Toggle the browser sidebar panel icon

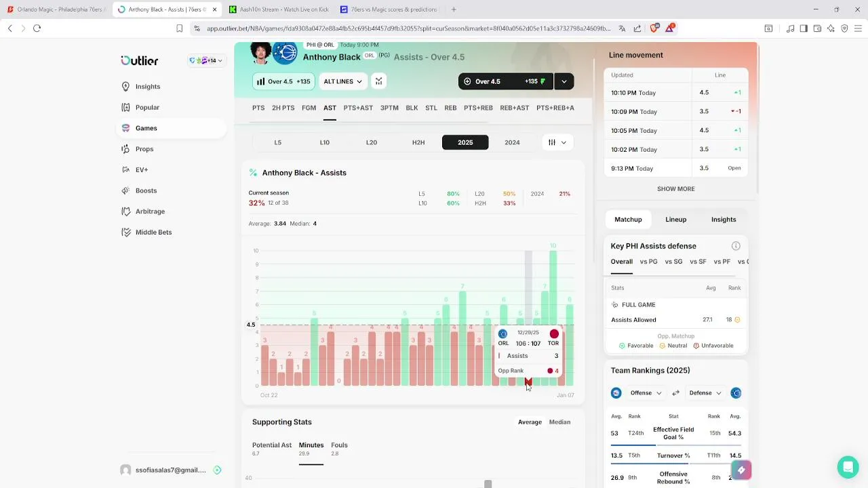(x=804, y=28)
